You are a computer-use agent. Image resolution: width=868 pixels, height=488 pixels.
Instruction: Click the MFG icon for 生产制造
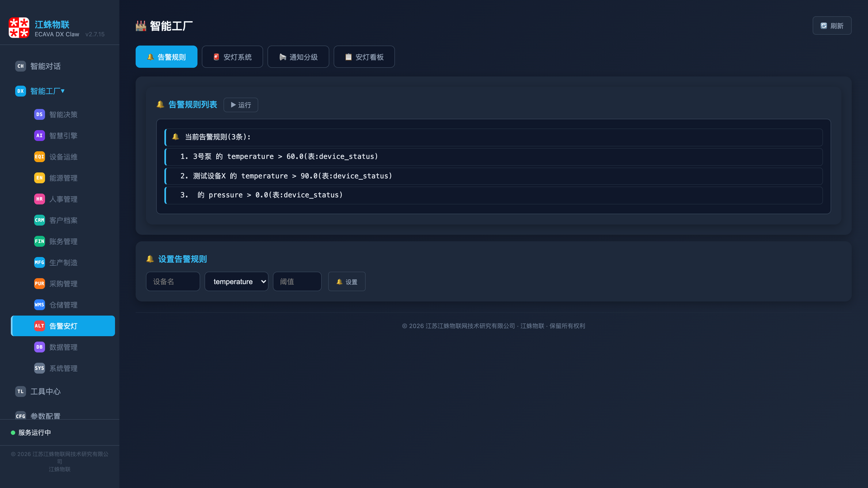tap(39, 263)
